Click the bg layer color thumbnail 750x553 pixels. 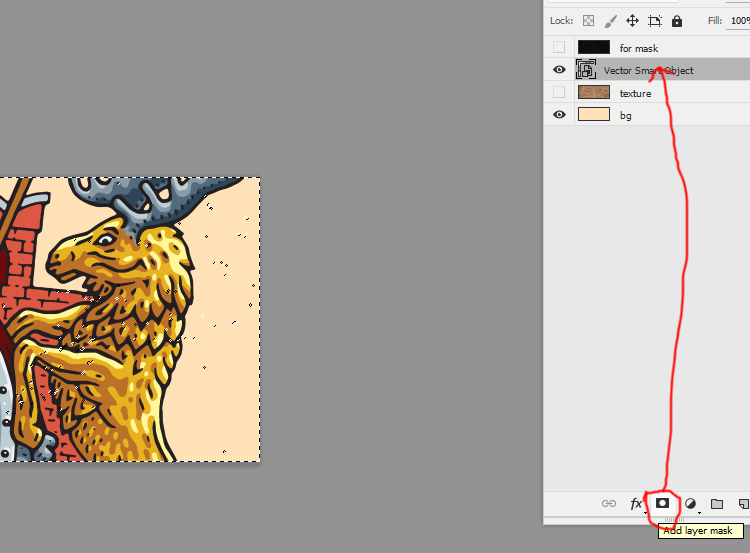[594, 115]
